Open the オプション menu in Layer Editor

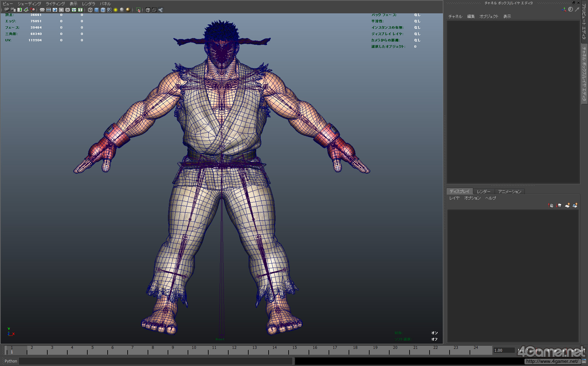(472, 198)
